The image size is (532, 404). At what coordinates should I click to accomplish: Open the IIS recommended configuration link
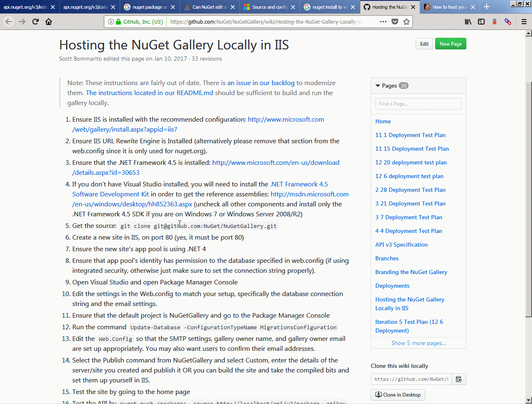click(198, 124)
